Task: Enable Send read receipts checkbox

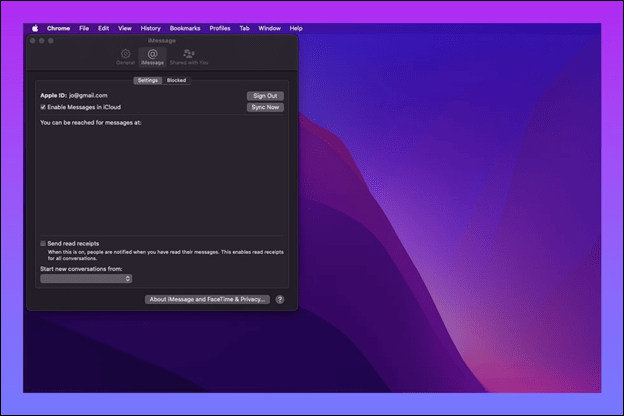Action: tap(43, 243)
